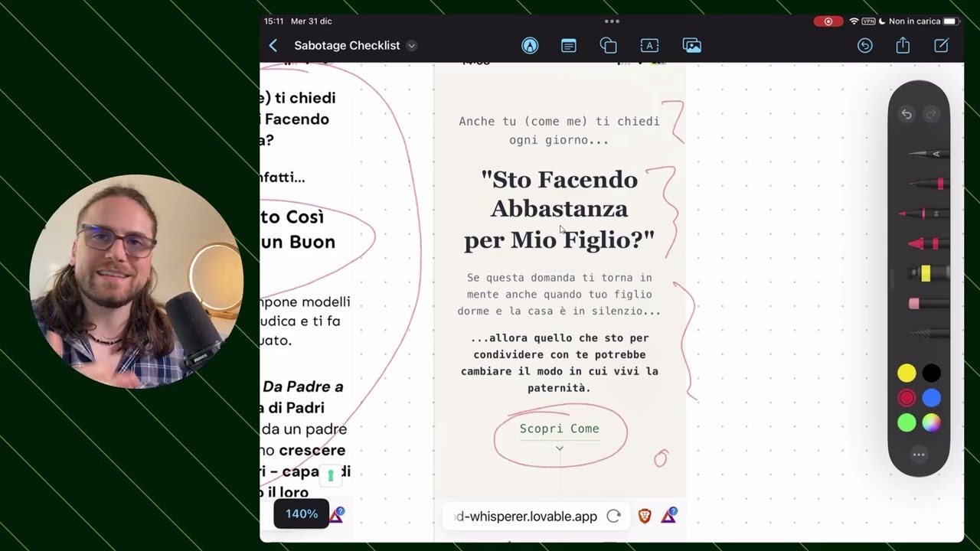Select the yellow highlighter tool

click(x=929, y=273)
